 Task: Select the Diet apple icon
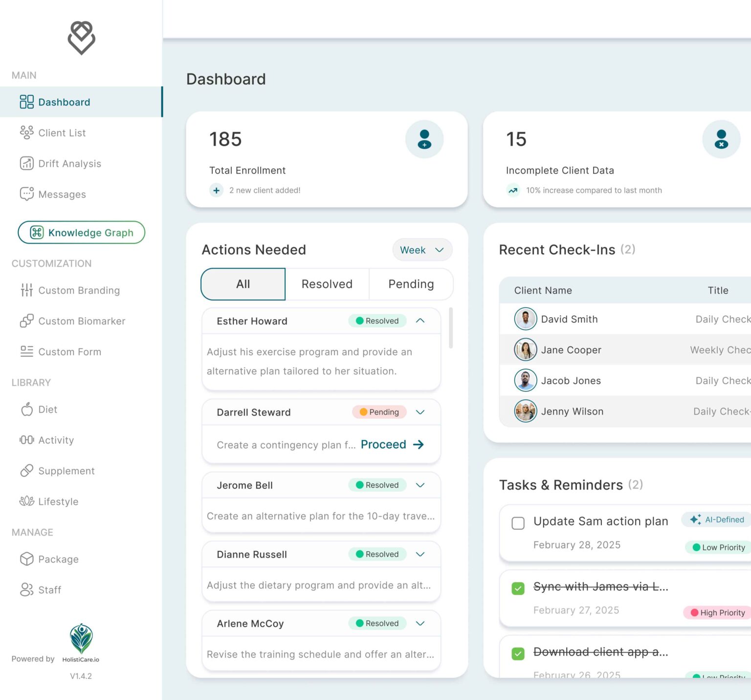pos(26,409)
